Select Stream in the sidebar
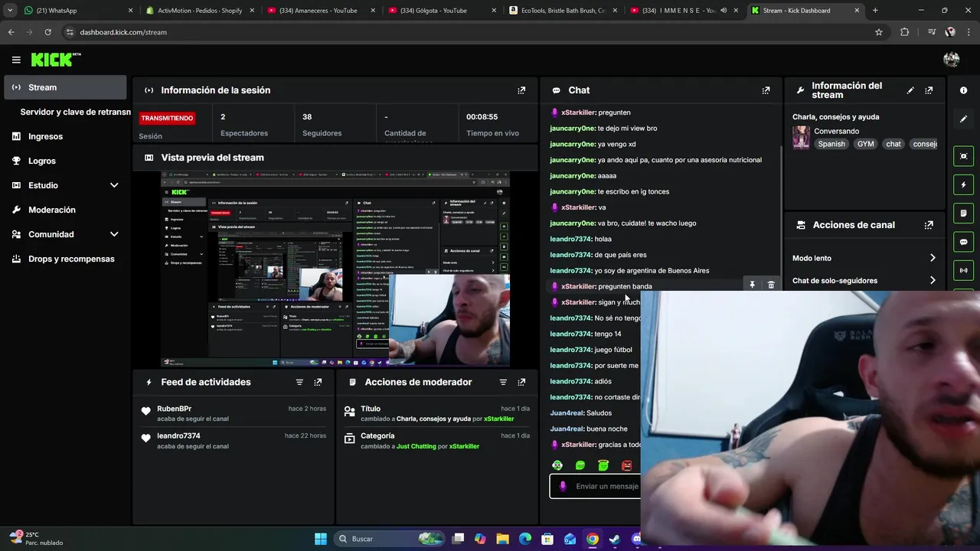 click(65, 87)
